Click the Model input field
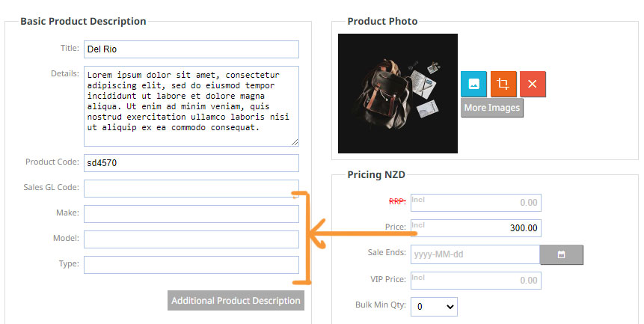The width and height of the screenshot is (644, 324). pyautogui.click(x=191, y=239)
